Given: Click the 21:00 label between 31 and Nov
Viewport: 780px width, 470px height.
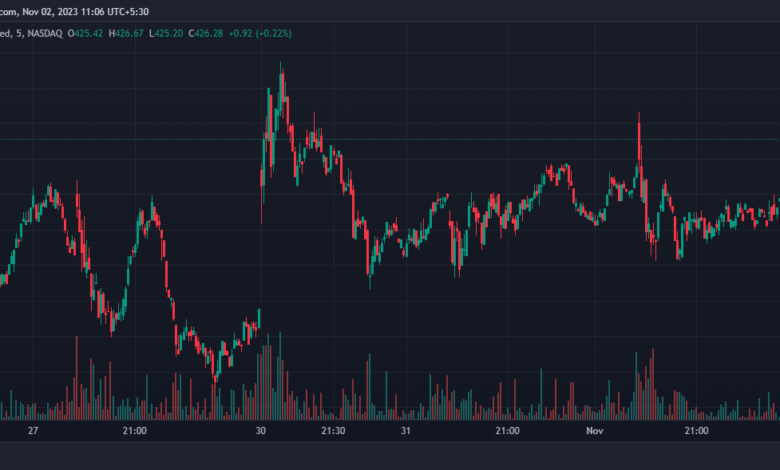Looking at the screenshot, I should 507,431.
